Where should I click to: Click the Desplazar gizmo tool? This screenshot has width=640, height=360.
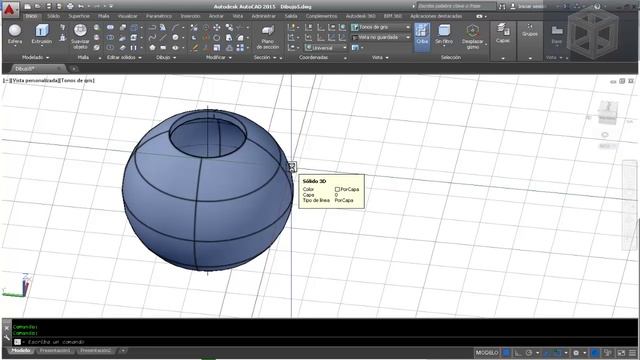pyautogui.click(x=473, y=37)
